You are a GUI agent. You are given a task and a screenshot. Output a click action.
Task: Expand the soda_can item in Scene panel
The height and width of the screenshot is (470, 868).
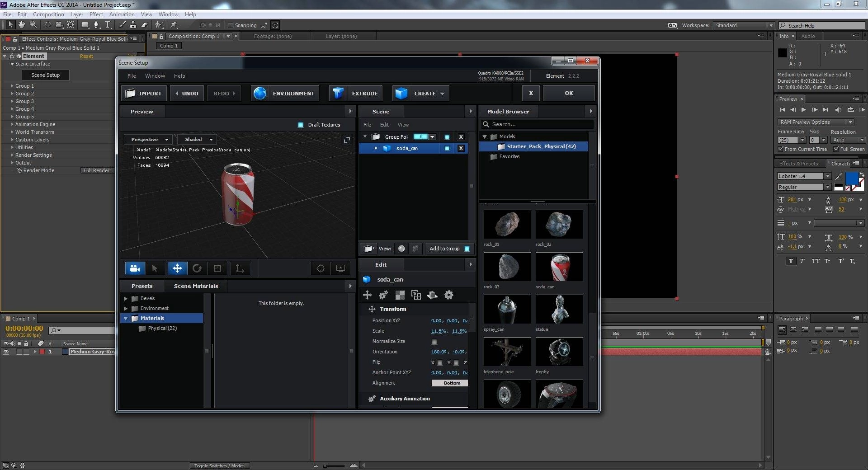pyautogui.click(x=376, y=148)
